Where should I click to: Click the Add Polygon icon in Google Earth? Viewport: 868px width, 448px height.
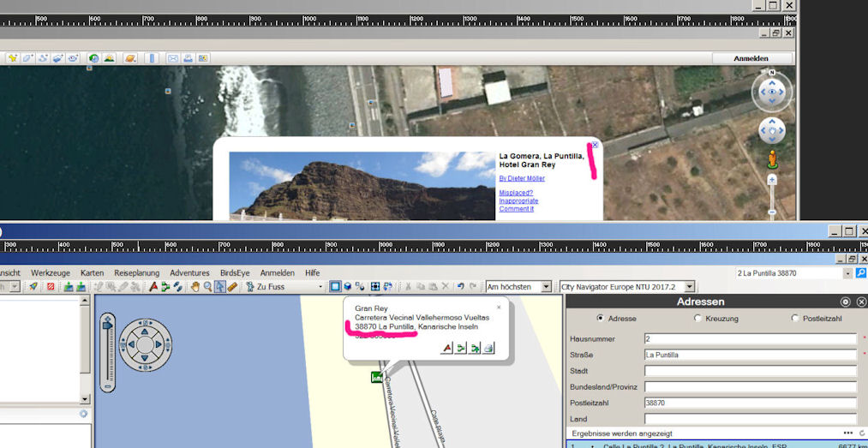click(27, 58)
